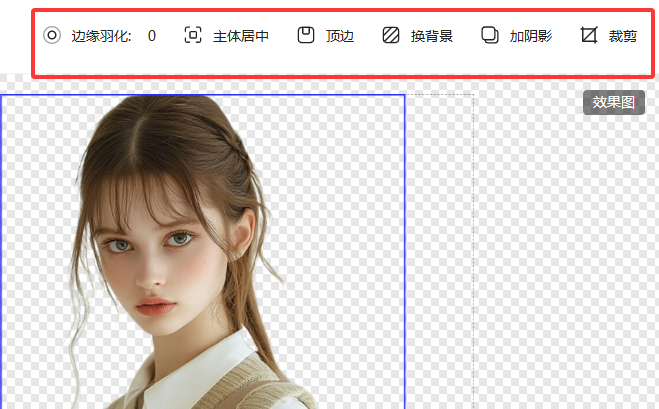Click the edge feathering (边缘羽化) circle icon

tap(52, 36)
